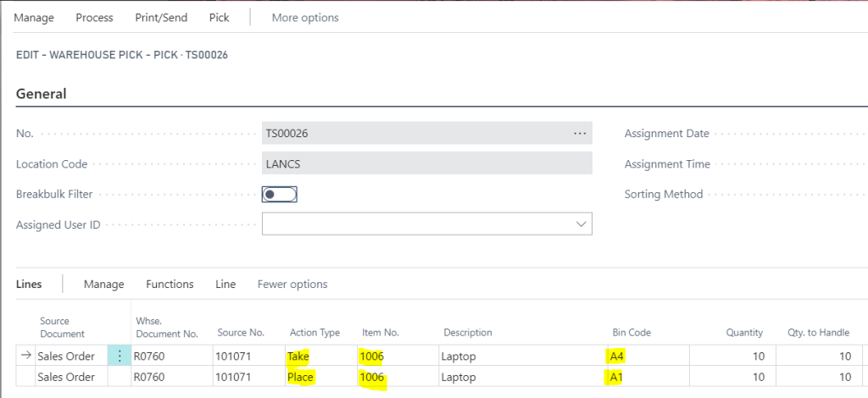
Task: Open the Pick menu
Action: (219, 17)
